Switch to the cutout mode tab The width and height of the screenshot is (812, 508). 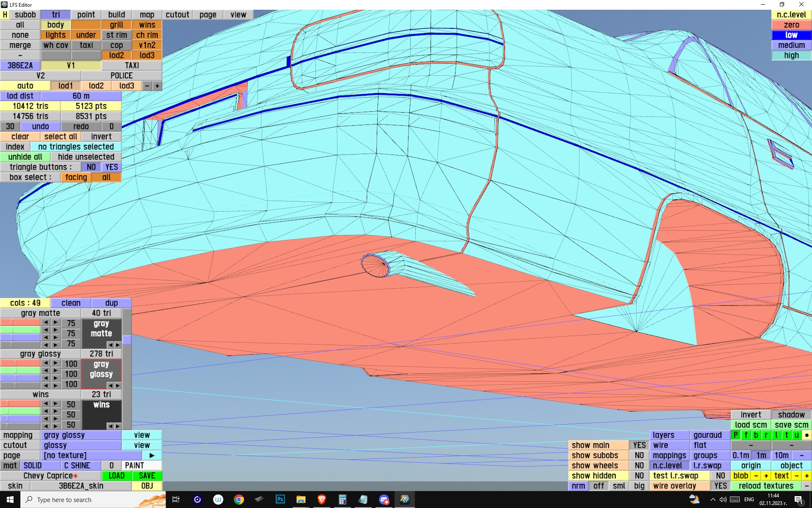[x=177, y=15]
